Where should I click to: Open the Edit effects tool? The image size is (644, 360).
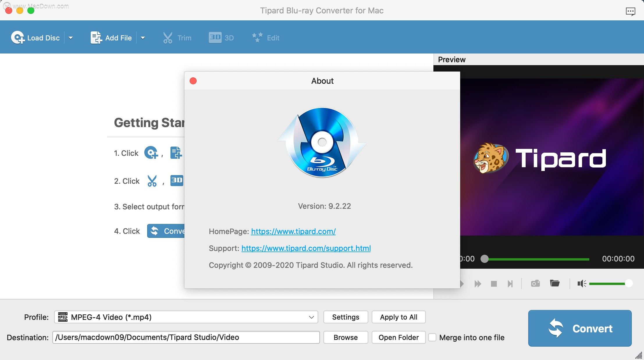(x=266, y=38)
